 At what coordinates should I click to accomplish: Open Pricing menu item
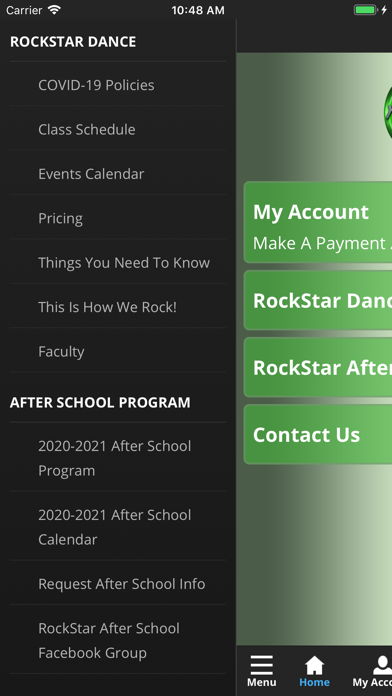click(118, 218)
